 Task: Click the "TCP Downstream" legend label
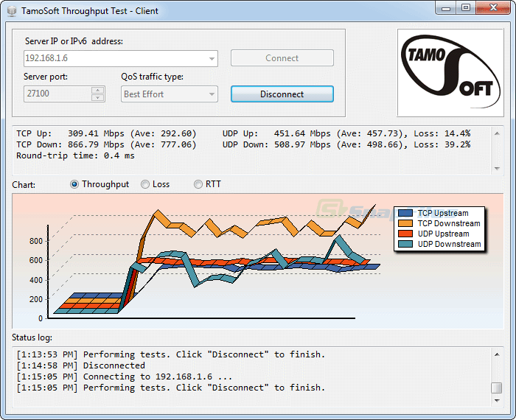tap(449, 223)
